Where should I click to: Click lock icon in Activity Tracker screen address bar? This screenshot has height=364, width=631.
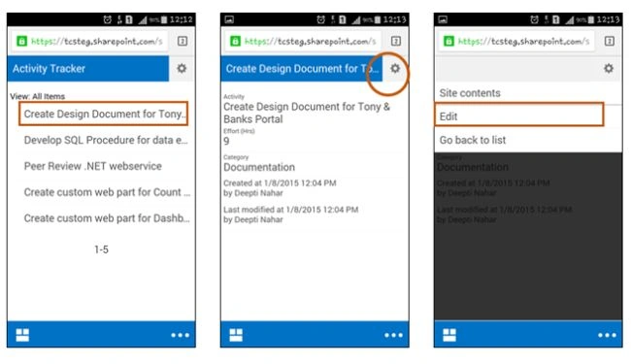click(x=21, y=41)
